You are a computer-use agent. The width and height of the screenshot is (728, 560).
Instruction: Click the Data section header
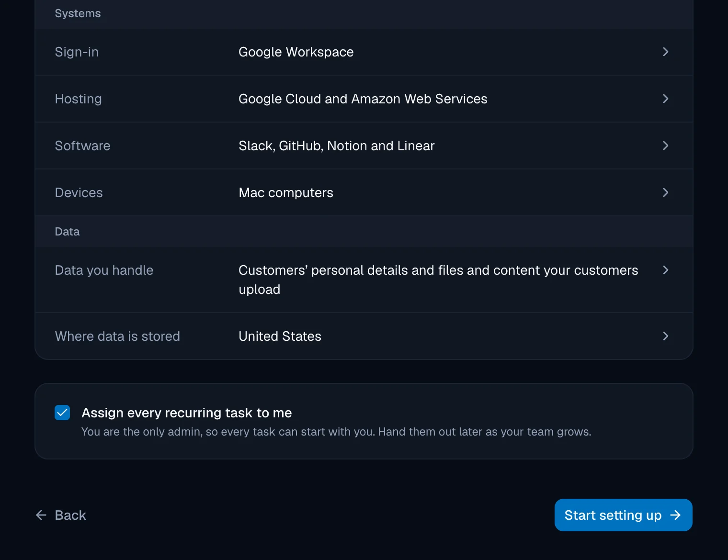[x=67, y=232]
